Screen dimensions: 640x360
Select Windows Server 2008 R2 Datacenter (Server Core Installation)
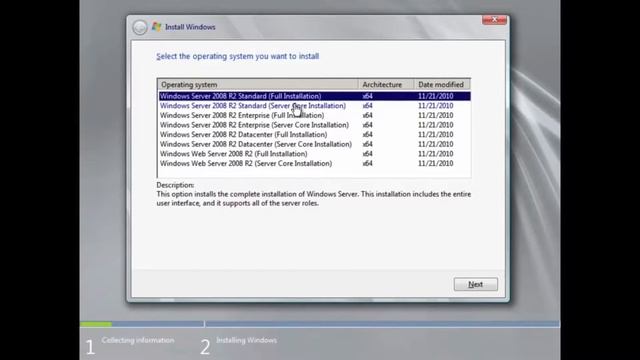click(x=314, y=144)
